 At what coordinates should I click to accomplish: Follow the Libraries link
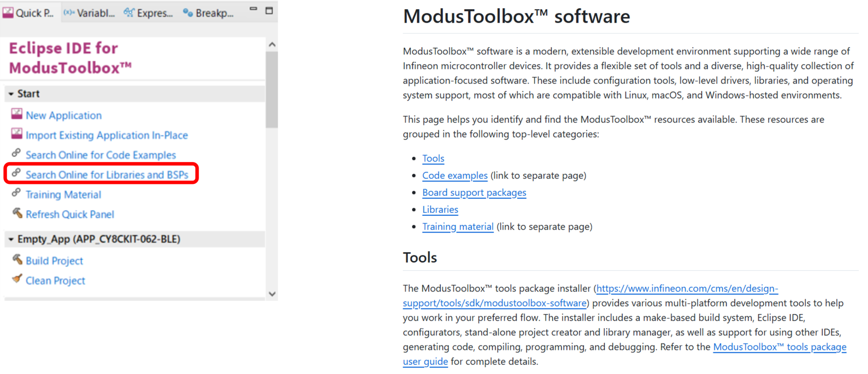pos(440,209)
